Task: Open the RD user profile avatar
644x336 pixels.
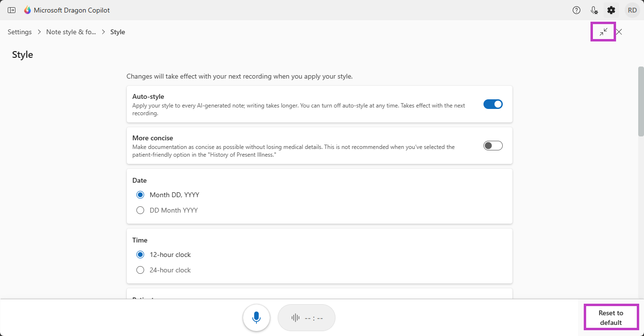Action: pyautogui.click(x=632, y=10)
